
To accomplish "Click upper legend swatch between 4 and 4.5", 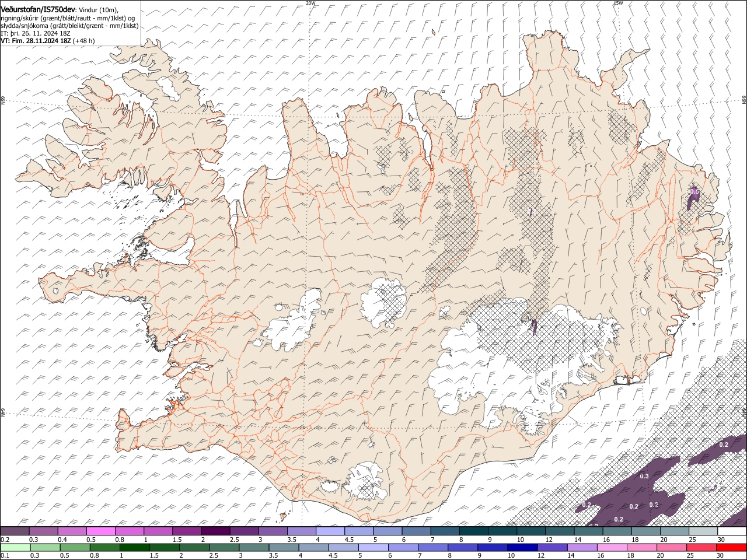I will (331, 531).
